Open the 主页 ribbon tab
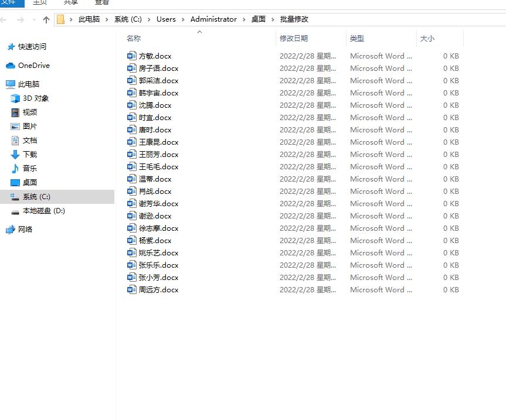The height and width of the screenshot is (420, 506). tap(39, 2)
